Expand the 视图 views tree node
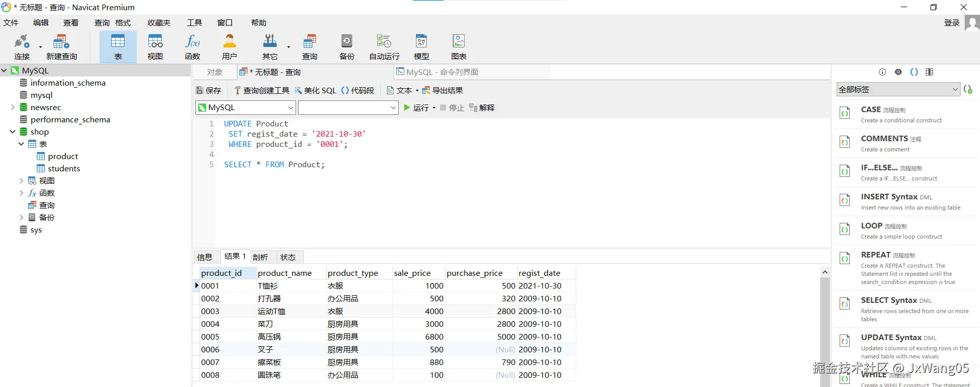Image resolution: width=980 pixels, height=387 pixels. (x=21, y=180)
